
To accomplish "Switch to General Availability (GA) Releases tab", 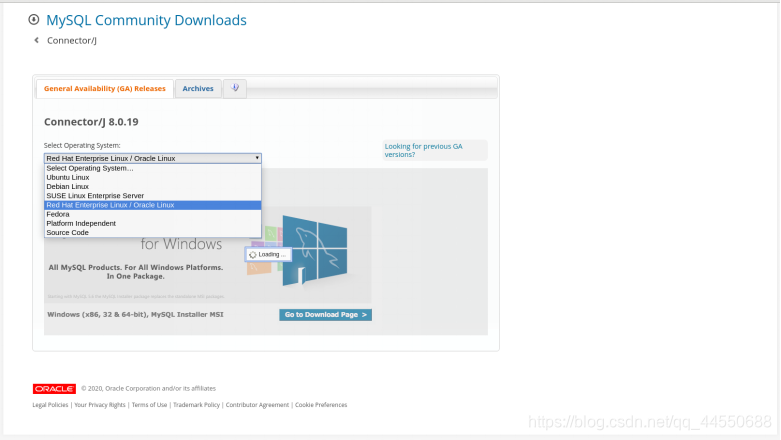I will [105, 89].
